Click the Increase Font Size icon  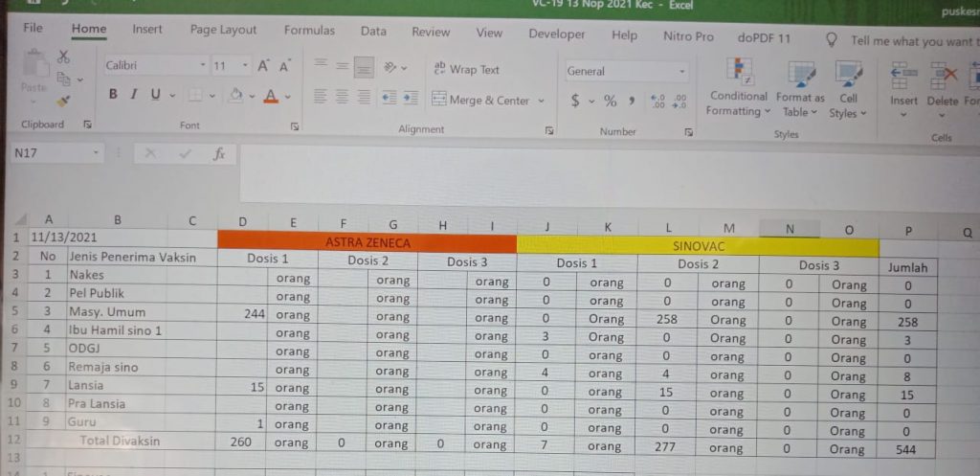tap(262, 67)
